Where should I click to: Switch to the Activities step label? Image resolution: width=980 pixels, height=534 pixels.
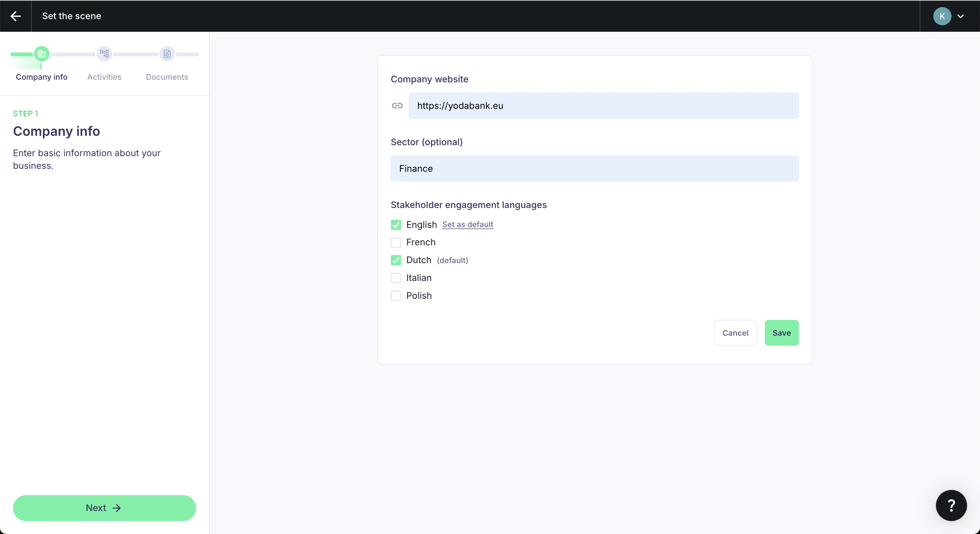(x=104, y=77)
